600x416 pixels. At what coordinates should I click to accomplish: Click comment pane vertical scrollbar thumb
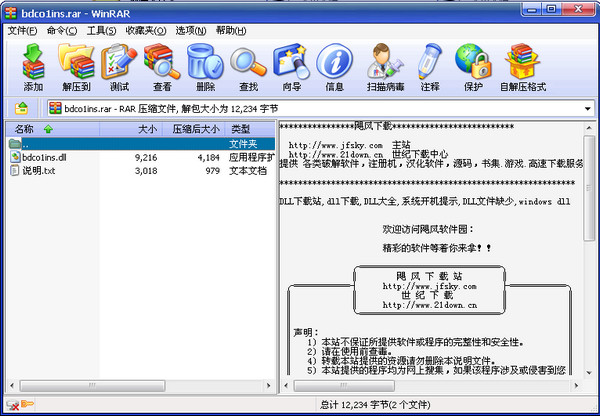coord(589,188)
